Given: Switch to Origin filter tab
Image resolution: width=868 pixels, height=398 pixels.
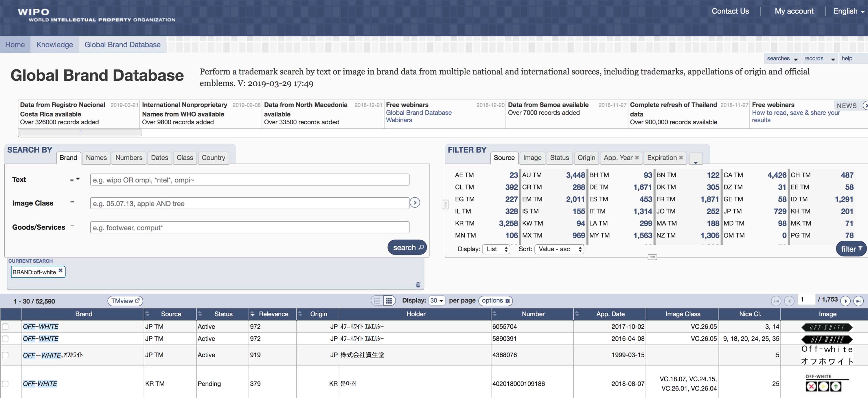Looking at the screenshot, I should point(586,158).
